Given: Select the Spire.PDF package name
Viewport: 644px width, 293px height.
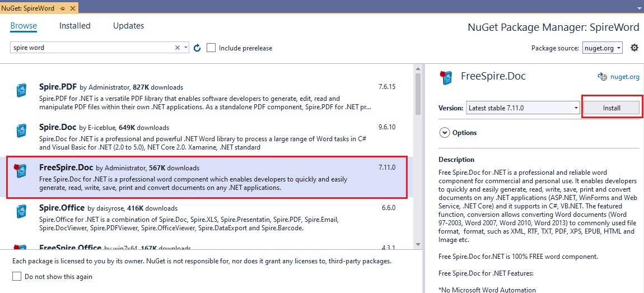Looking at the screenshot, I should click(x=58, y=87).
